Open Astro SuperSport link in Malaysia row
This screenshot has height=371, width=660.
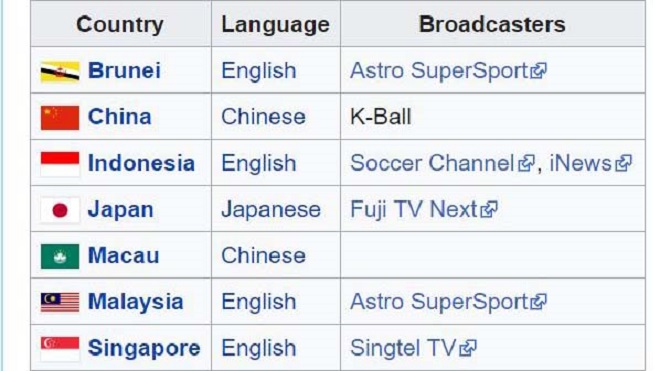[x=439, y=302]
